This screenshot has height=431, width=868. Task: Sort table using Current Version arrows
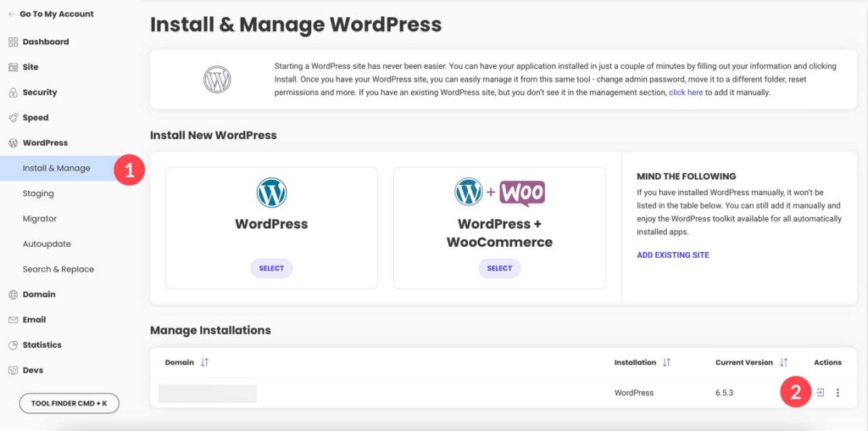783,362
